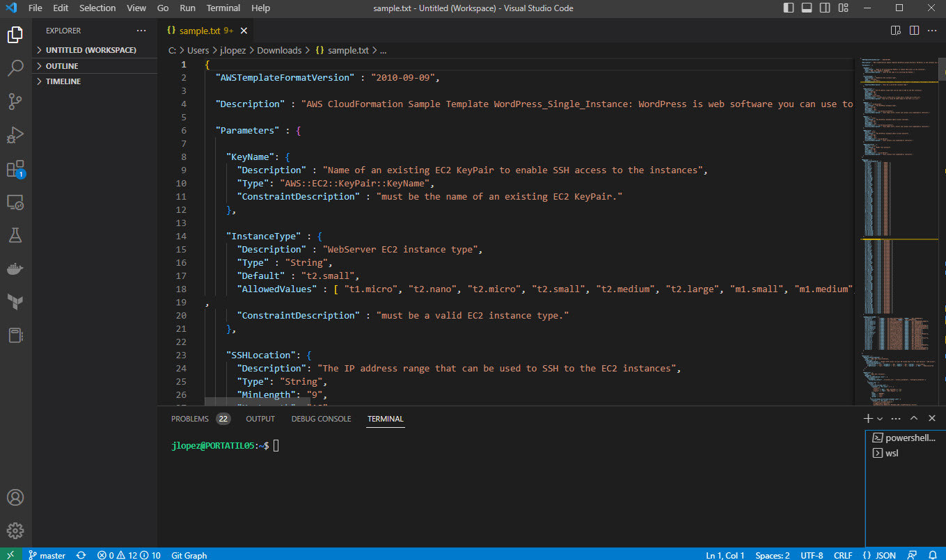Toggle the primary side bar layout button
This screenshot has height=560, width=946.
[789, 8]
